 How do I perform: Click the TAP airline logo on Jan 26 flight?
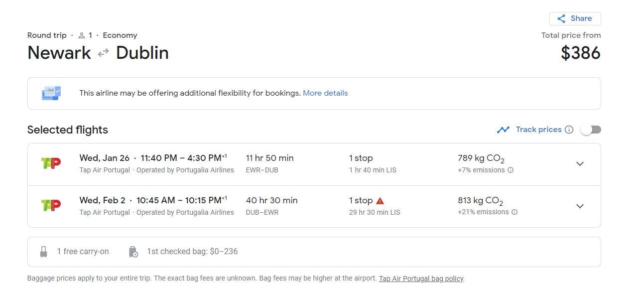coord(51,163)
